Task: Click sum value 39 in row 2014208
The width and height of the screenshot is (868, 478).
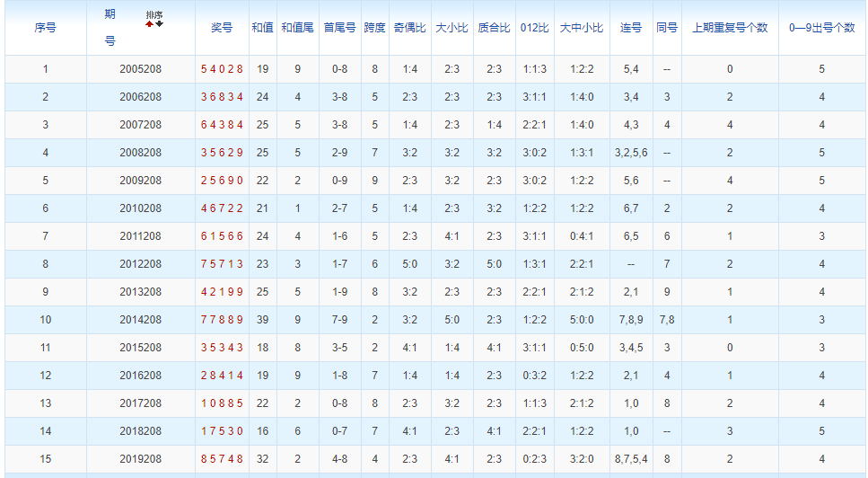Action: point(262,320)
